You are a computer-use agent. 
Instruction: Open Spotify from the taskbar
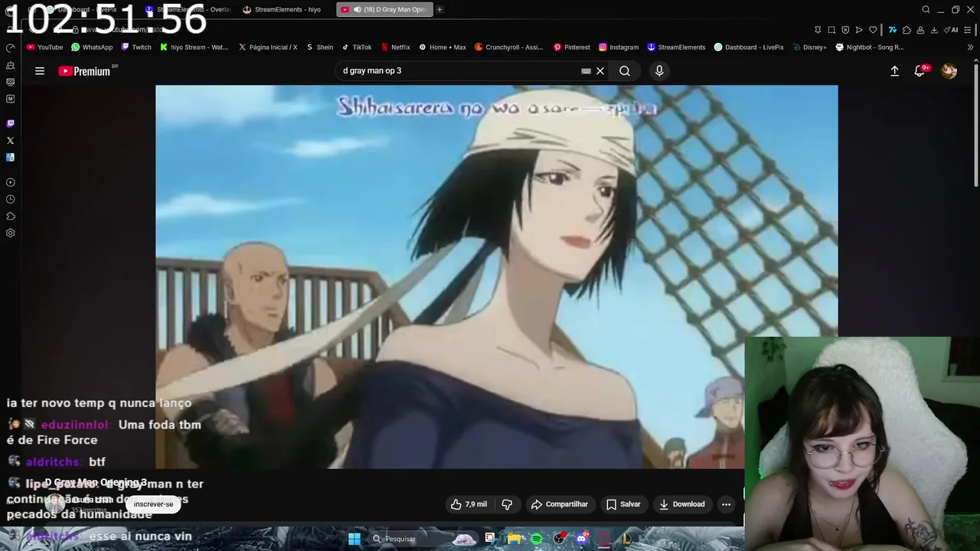point(537,539)
